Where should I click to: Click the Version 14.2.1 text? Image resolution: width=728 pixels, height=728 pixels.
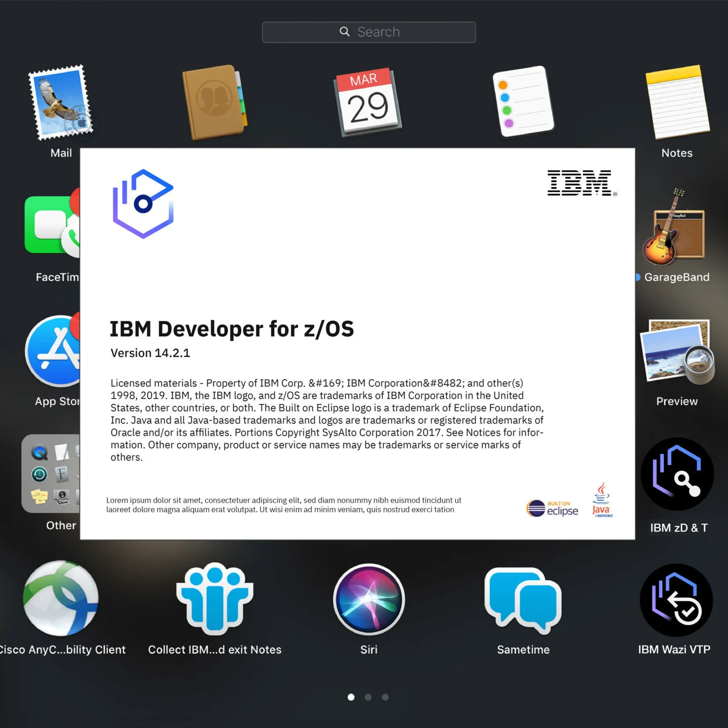tap(150, 353)
